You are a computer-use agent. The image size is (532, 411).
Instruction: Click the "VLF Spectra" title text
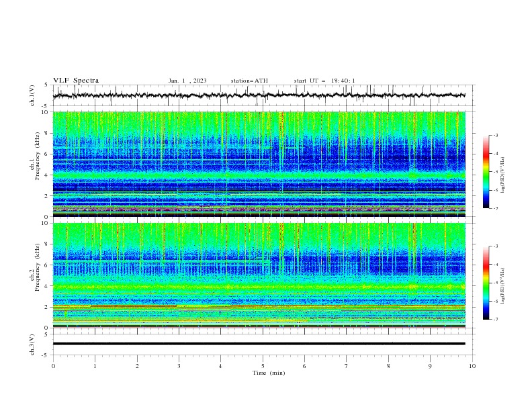[76, 81]
